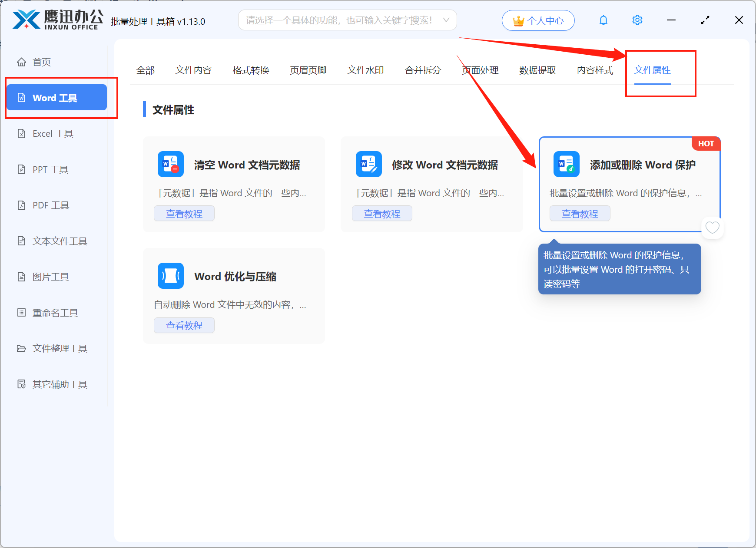The image size is (756, 548).
Task: Click the 鹰迅办公 logo
Action: 57,20
